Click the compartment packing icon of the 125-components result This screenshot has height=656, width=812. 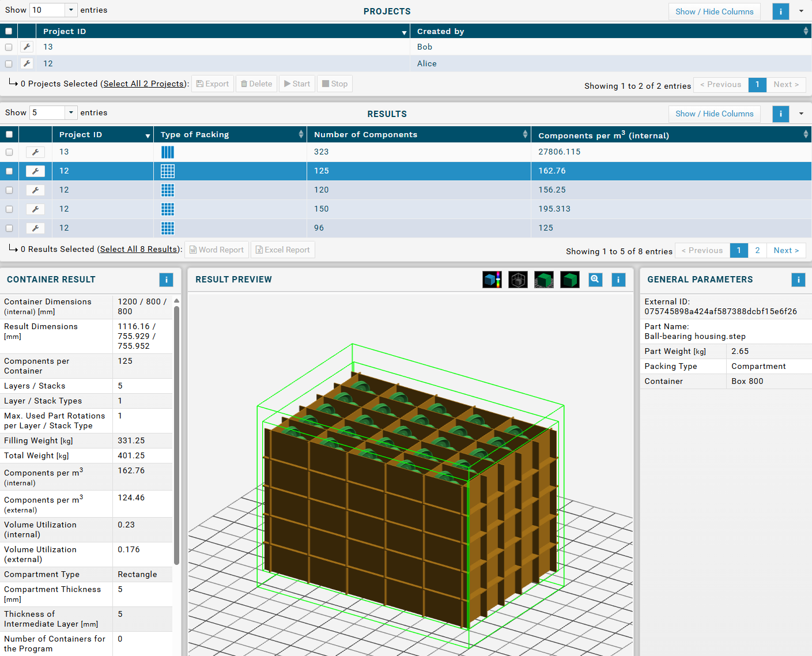pyautogui.click(x=168, y=171)
